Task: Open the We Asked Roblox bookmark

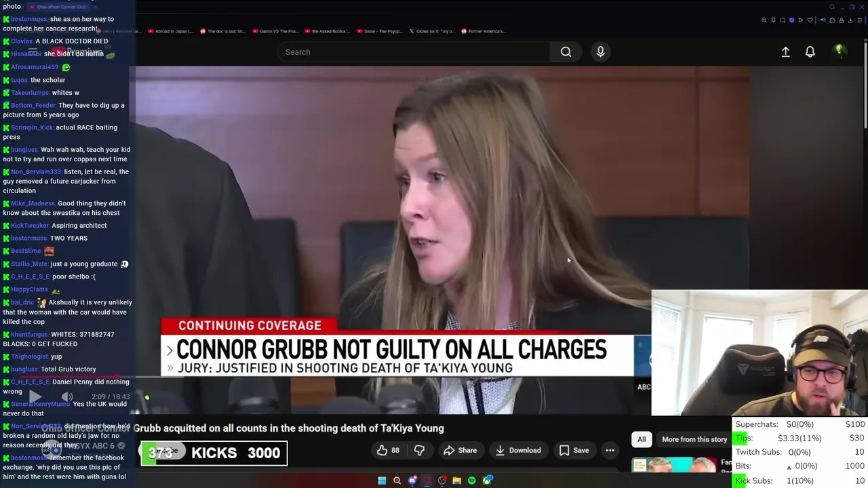Action: [x=328, y=31]
